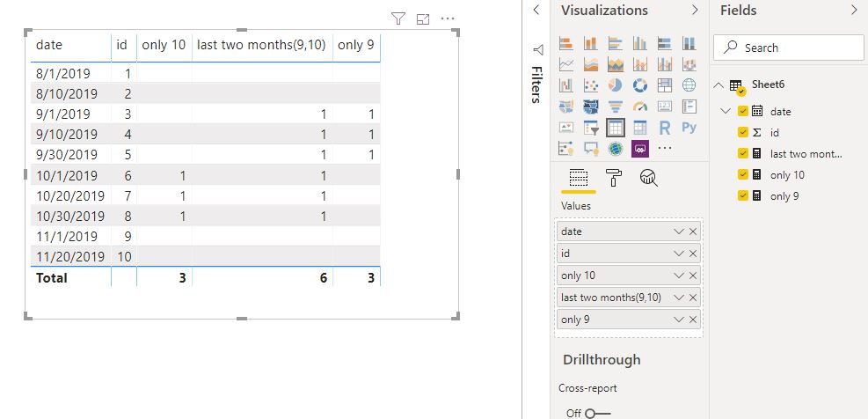The height and width of the screenshot is (419, 868).
Task: Collapse the Visualizations pane
Action: [x=696, y=10]
